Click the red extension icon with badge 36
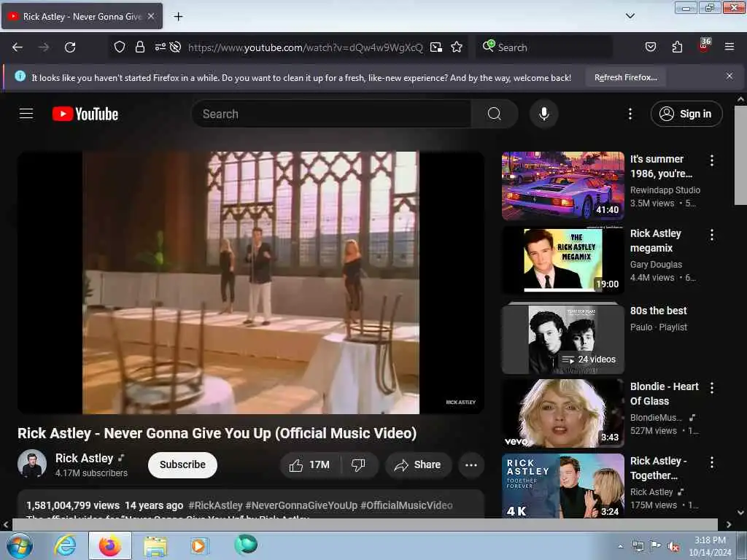This screenshot has height=560, width=747. tap(704, 46)
